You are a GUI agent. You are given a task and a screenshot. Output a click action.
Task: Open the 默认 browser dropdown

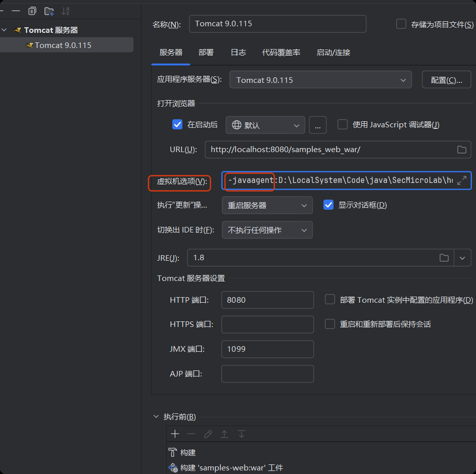coord(265,125)
